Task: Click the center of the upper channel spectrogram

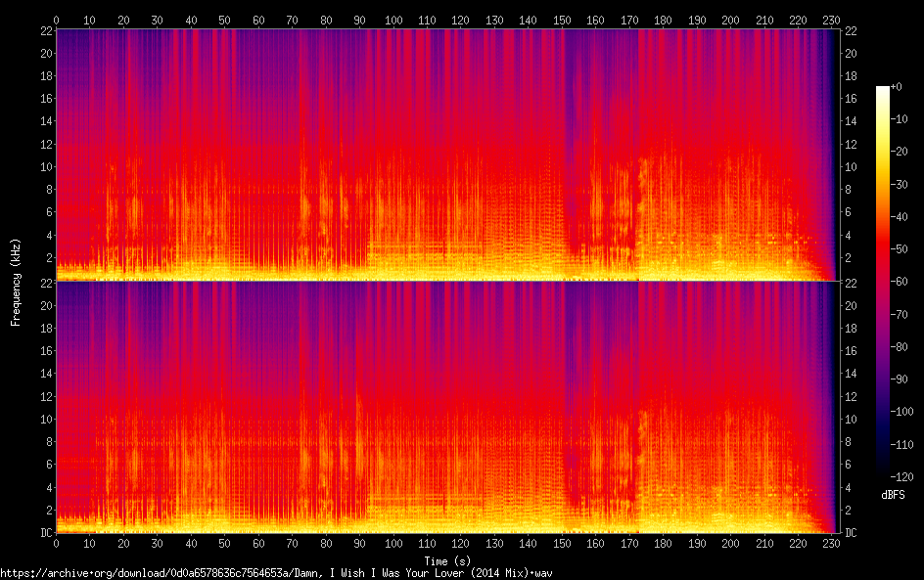Action: pos(445,155)
